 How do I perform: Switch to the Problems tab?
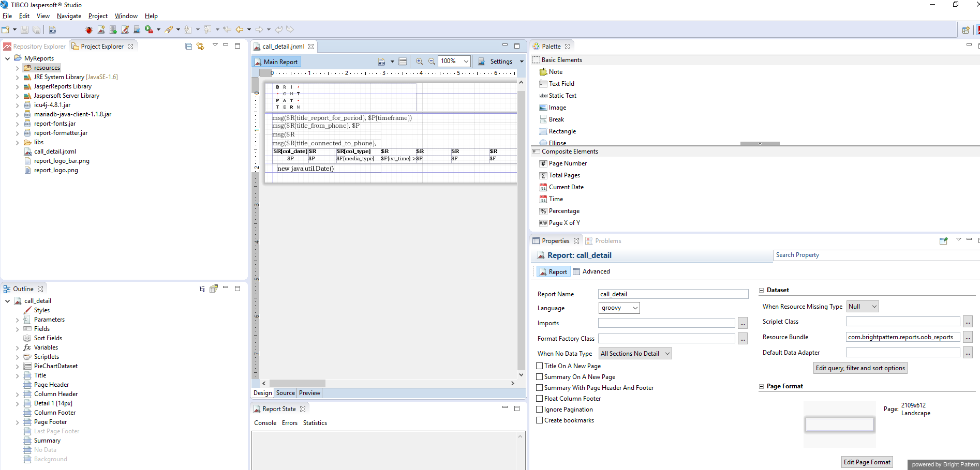[603, 241]
